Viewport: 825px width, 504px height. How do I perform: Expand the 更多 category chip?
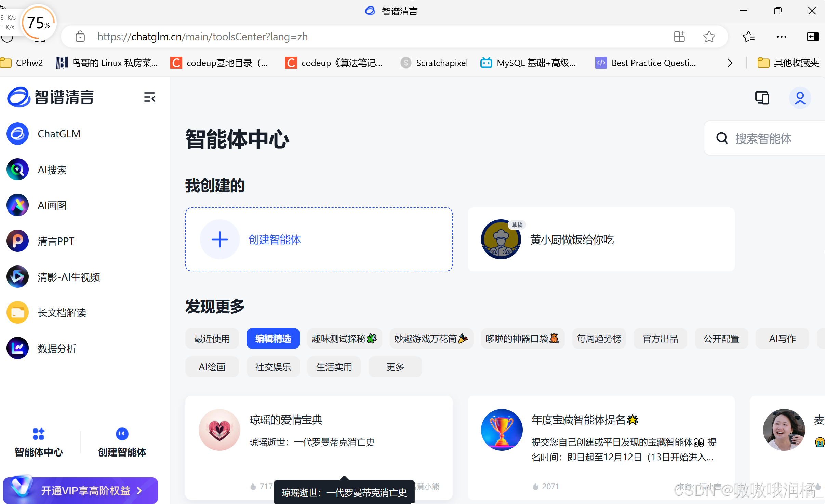[x=395, y=367]
